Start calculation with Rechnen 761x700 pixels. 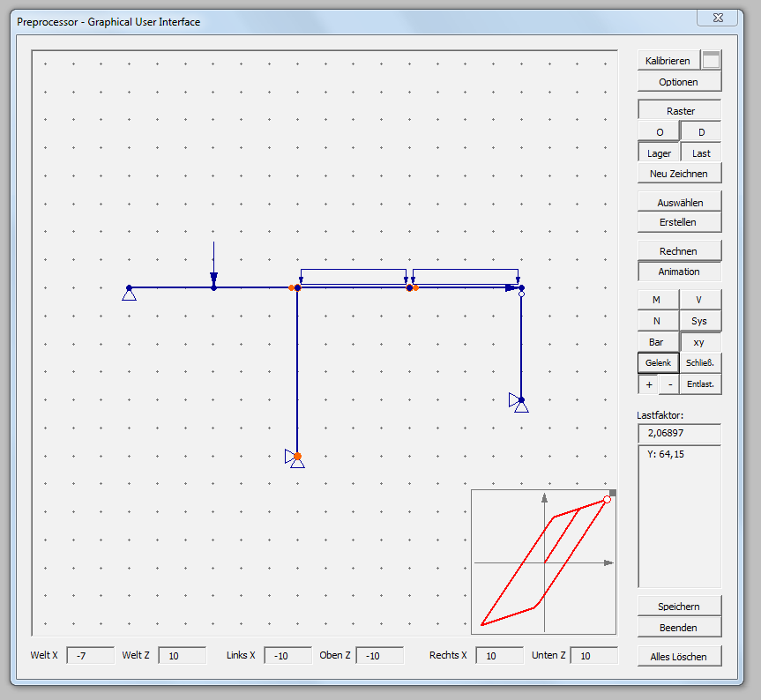[679, 250]
